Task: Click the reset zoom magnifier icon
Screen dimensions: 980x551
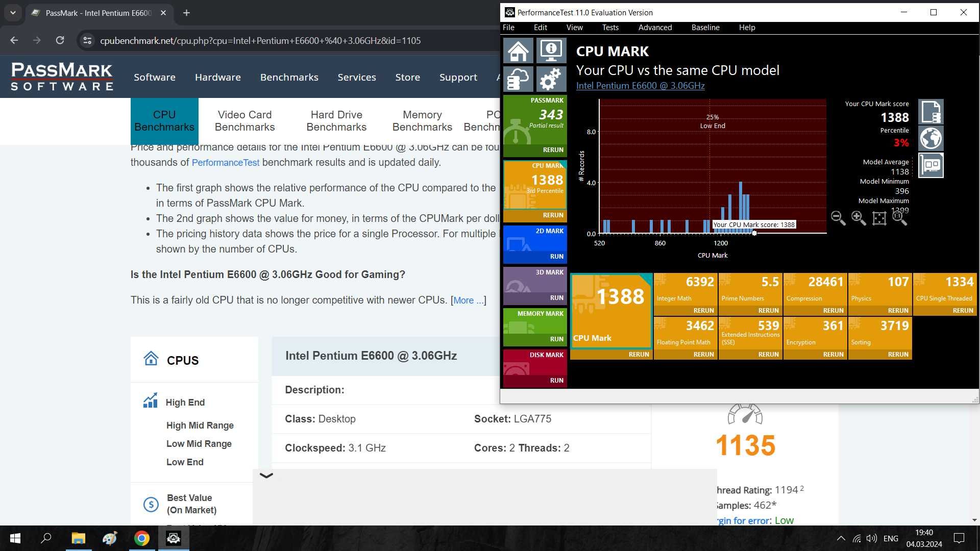Action: point(899,218)
